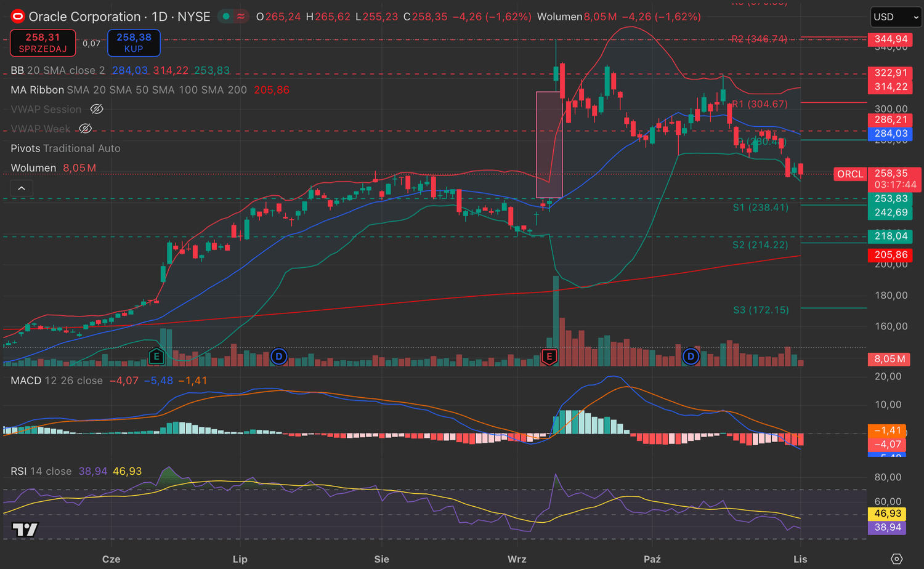The image size is (924, 569).
Task: Select the VWAP Session legend label
Action: tap(46, 109)
